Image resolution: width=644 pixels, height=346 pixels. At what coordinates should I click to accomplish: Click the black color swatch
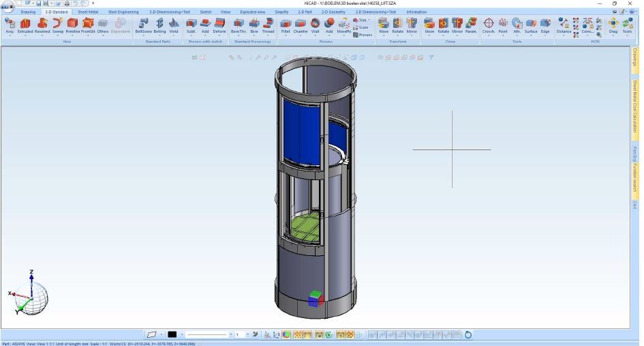172,334
